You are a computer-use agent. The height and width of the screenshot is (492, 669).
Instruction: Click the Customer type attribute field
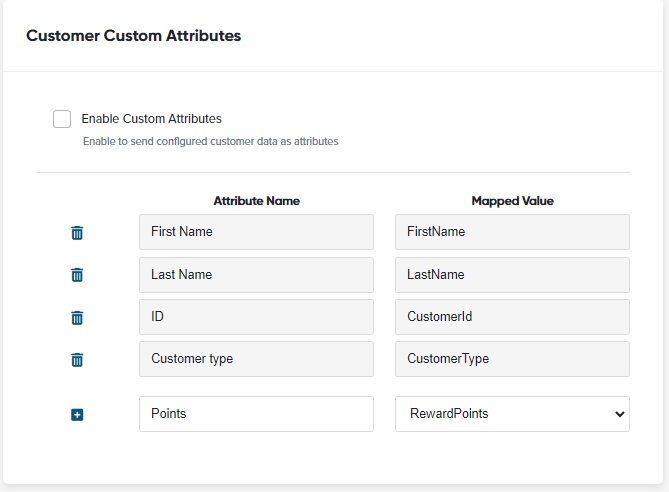pyautogui.click(x=256, y=359)
